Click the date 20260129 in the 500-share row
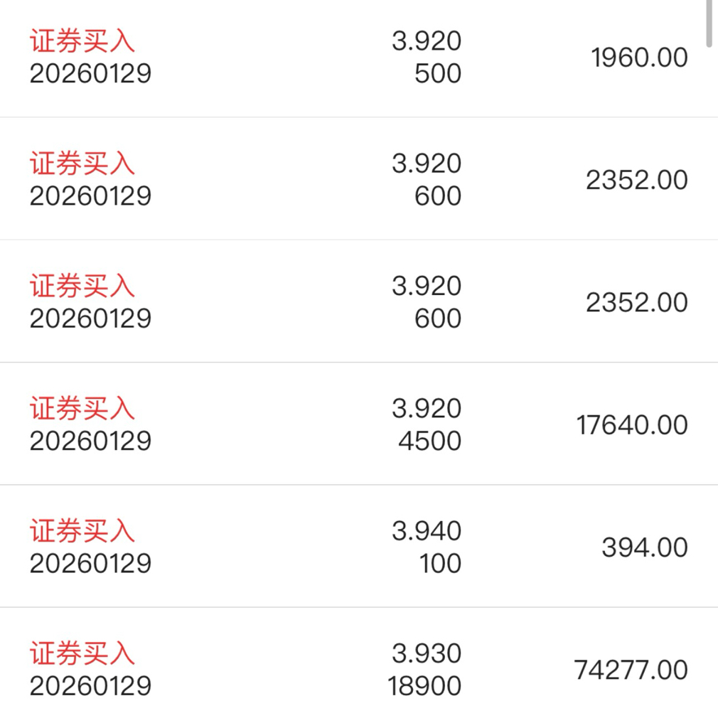718x728 pixels. [90, 74]
